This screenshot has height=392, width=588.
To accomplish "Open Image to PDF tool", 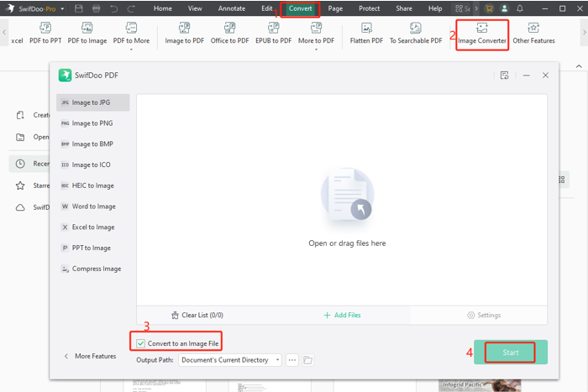I will coord(185,33).
